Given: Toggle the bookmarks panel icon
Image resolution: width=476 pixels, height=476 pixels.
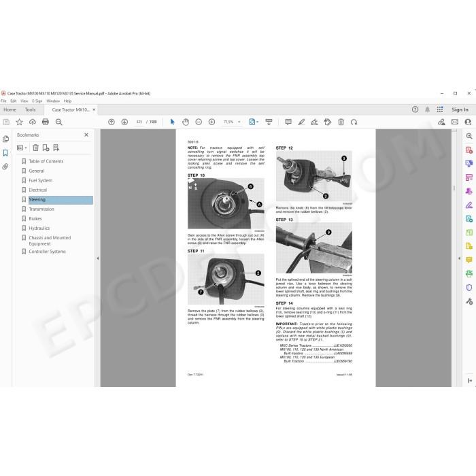Looking at the screenshot, I should 5,153.
